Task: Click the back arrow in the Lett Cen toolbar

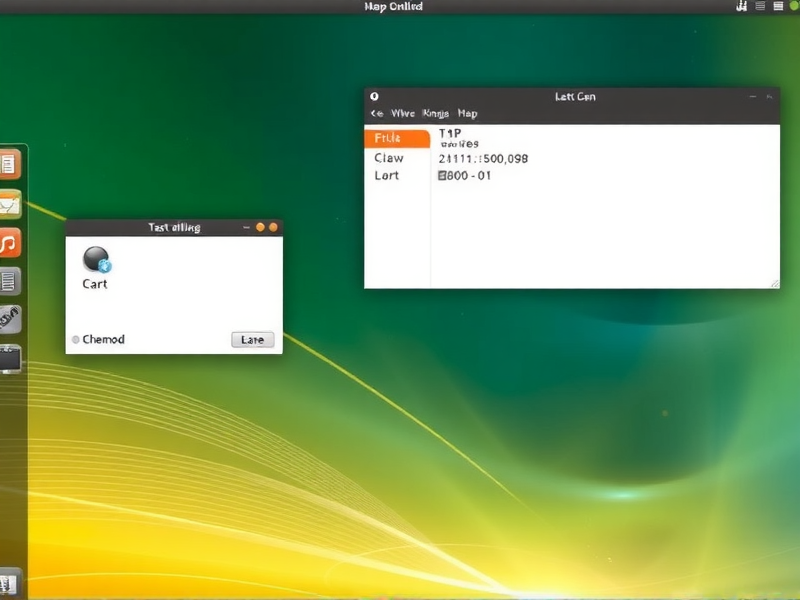Action: 378,113
